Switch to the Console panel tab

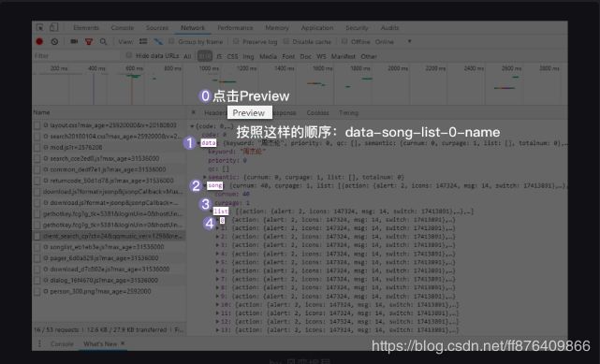click(123, 28)
